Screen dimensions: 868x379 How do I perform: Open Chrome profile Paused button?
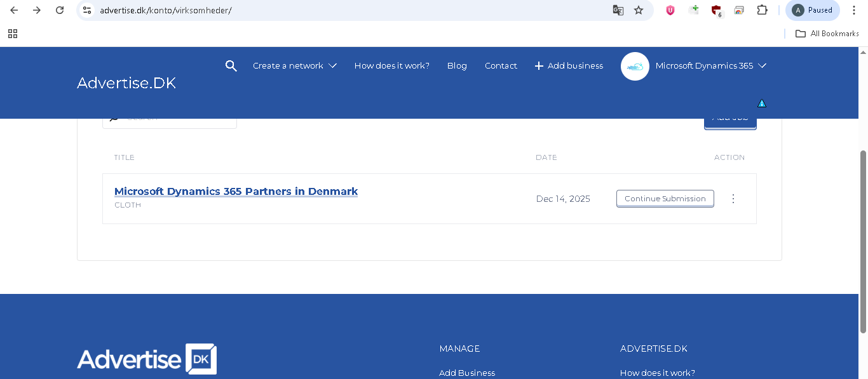coord(813,10)
